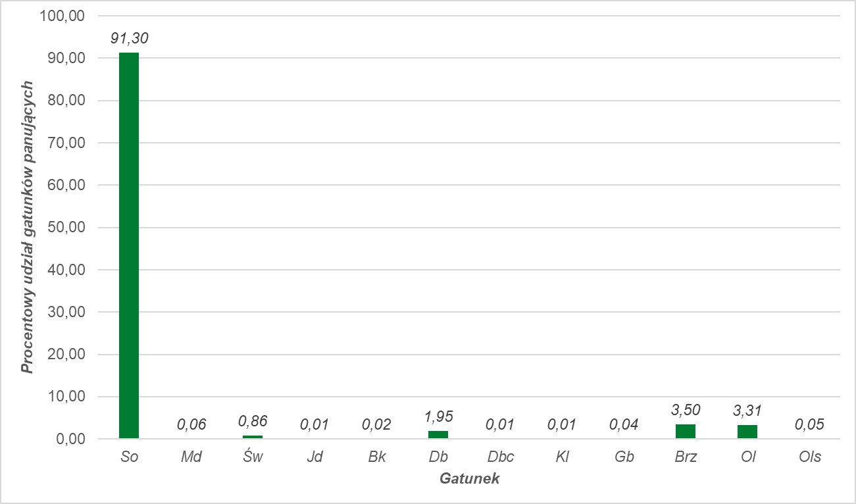Select the Brz green bar
Image resolution: width=856 pixels, height=504 pixels.
tap(686, 432)
